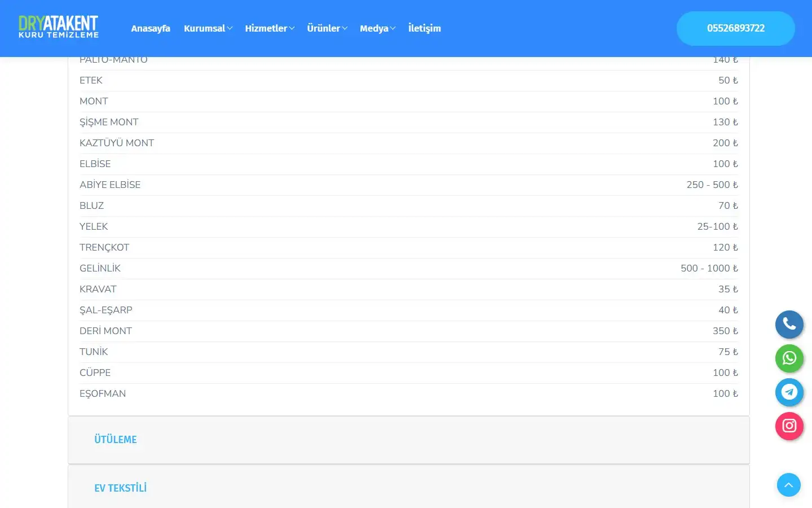Open the İletişim page
This screenshot has height=508, width=812.
click(425, 28)
